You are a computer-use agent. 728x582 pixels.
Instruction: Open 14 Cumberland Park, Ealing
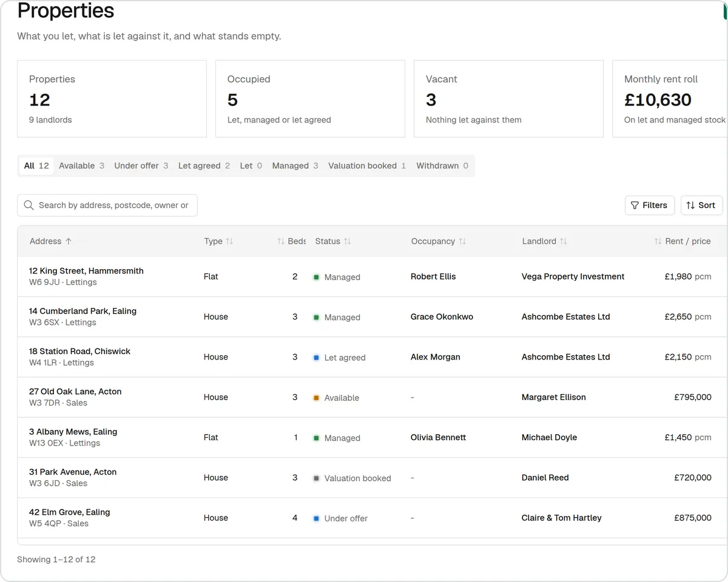point(83,311)
